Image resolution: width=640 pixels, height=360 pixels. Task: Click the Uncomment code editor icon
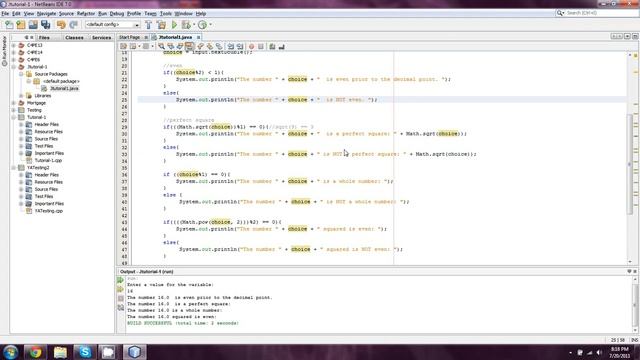pyautogui.click(x=282, y=47)
